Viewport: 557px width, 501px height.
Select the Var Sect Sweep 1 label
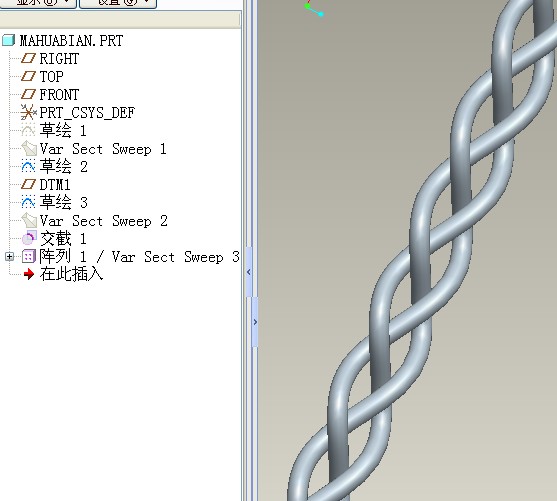(103, 149)
